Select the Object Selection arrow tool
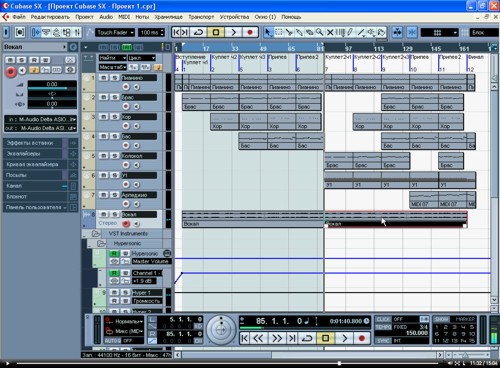 [268, 32]
